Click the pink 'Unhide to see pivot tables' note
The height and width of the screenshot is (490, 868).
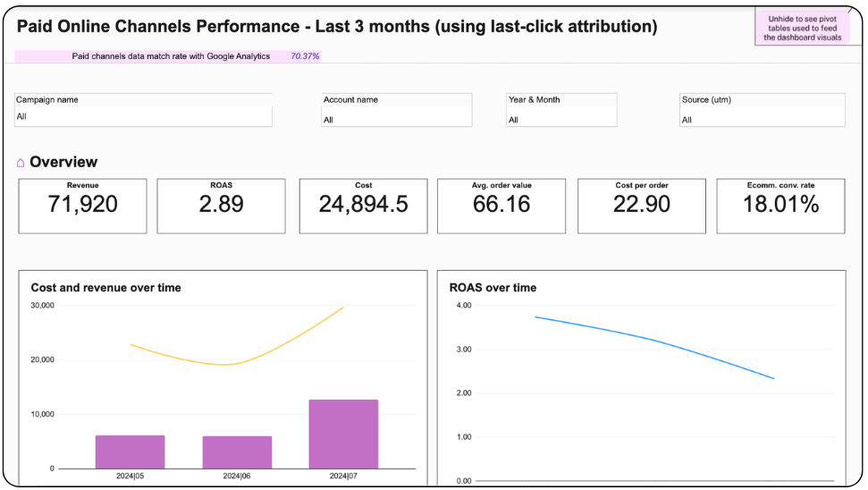tap(804, 28)
